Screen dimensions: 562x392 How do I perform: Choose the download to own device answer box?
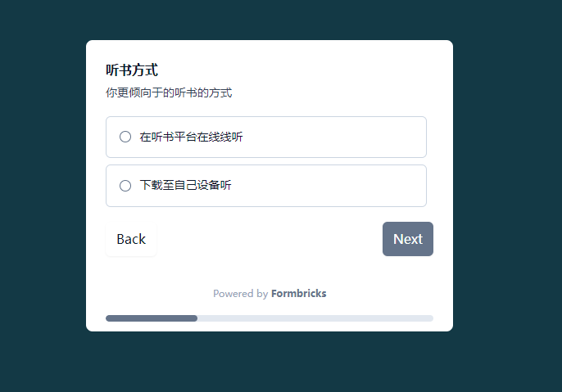tap(265, 186)
